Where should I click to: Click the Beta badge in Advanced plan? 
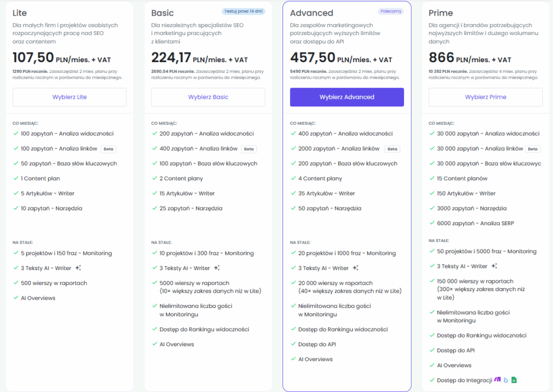click(x=392, y=149)
